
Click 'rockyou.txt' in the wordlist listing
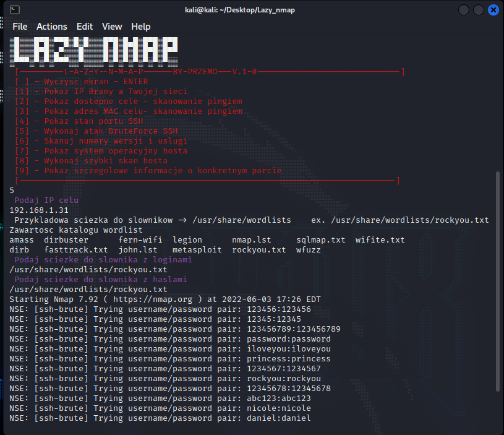click(x=259, y=250)
